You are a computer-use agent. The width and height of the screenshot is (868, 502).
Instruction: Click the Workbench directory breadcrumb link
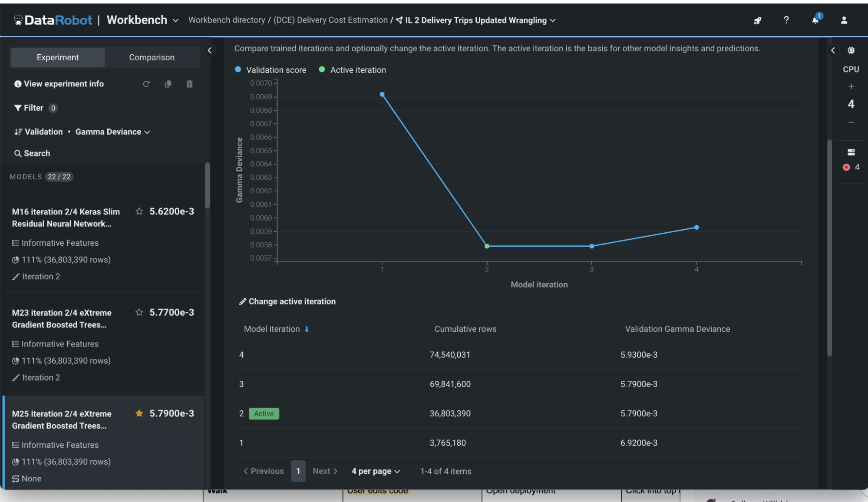(x=227, y=20)
